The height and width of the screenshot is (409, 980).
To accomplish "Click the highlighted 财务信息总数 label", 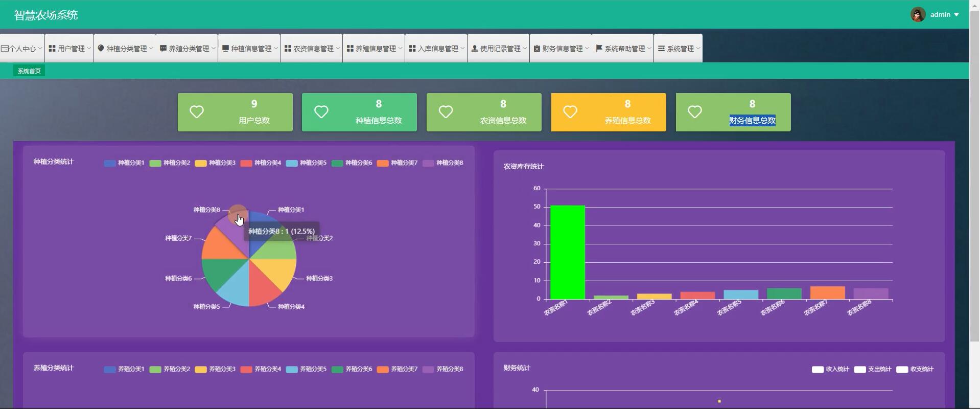I will (x=752, y=121).
